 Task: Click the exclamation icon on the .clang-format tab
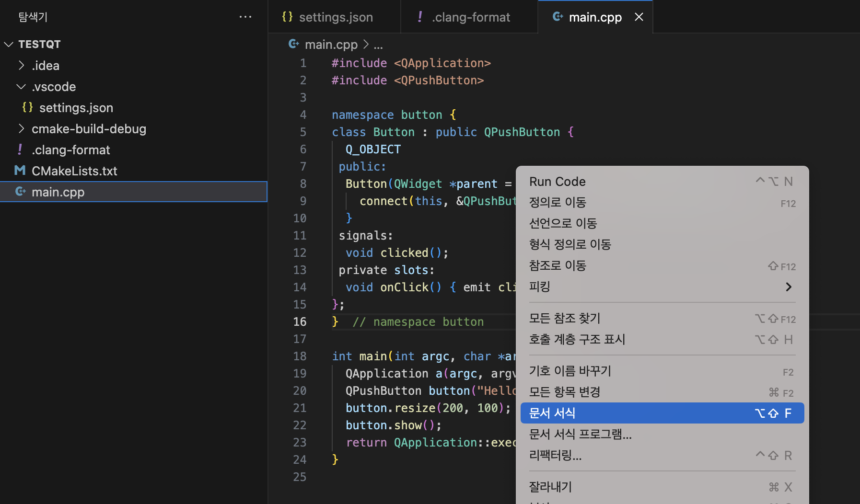point(420,17)
